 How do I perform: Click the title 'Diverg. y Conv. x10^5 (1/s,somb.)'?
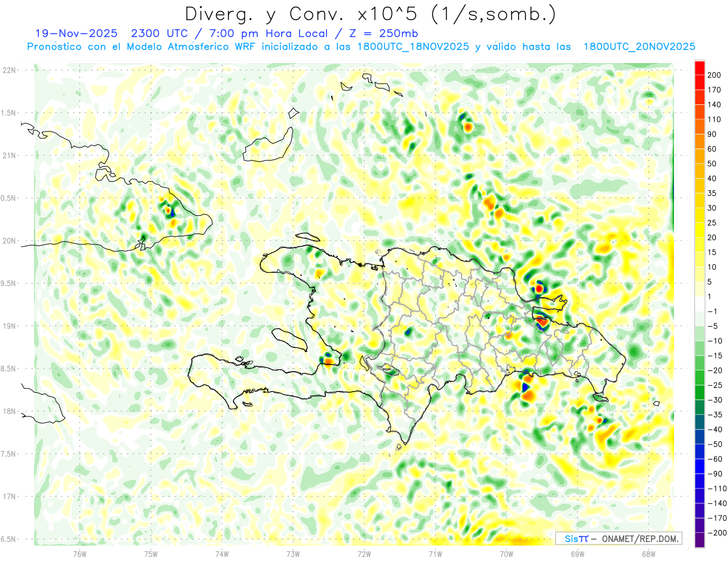369,14
